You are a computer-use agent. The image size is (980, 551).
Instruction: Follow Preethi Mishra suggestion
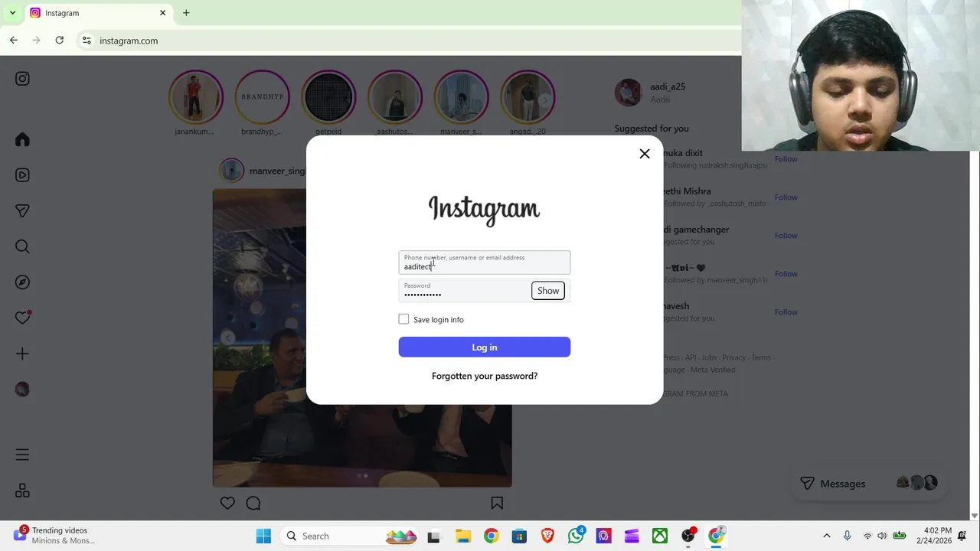(x=786, y=197)
